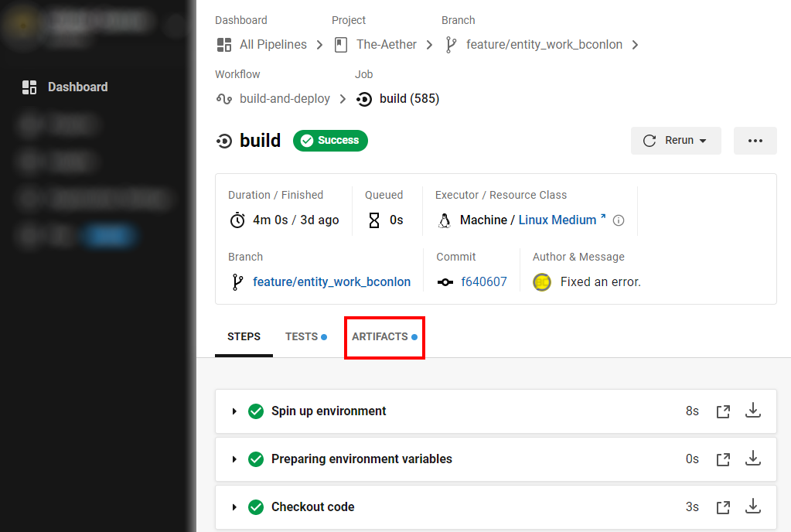This screenshot has width=791, height=532.
Task: Click build (585) job breadcrumb
Action: click(x=409, y=98)
